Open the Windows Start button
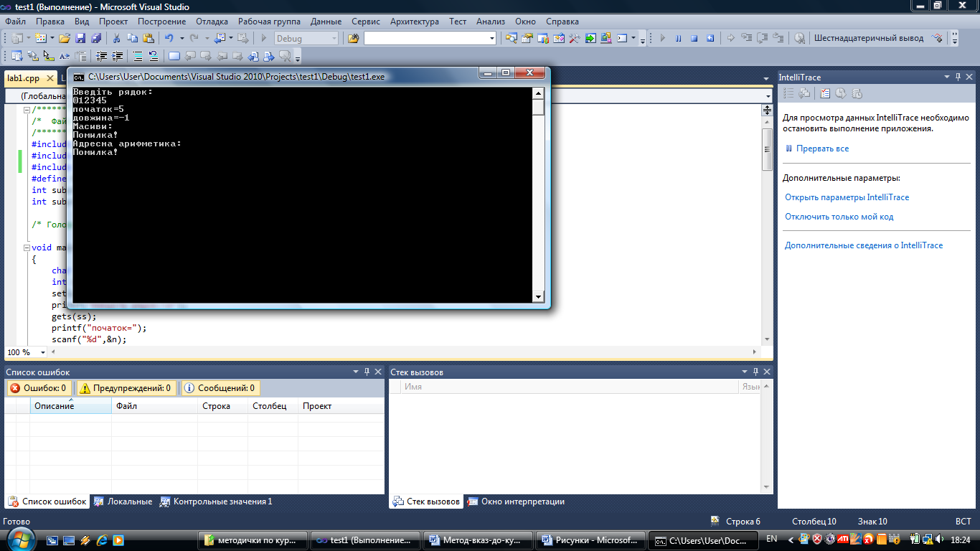Screen dimensions: 980x551 point(19,539)
